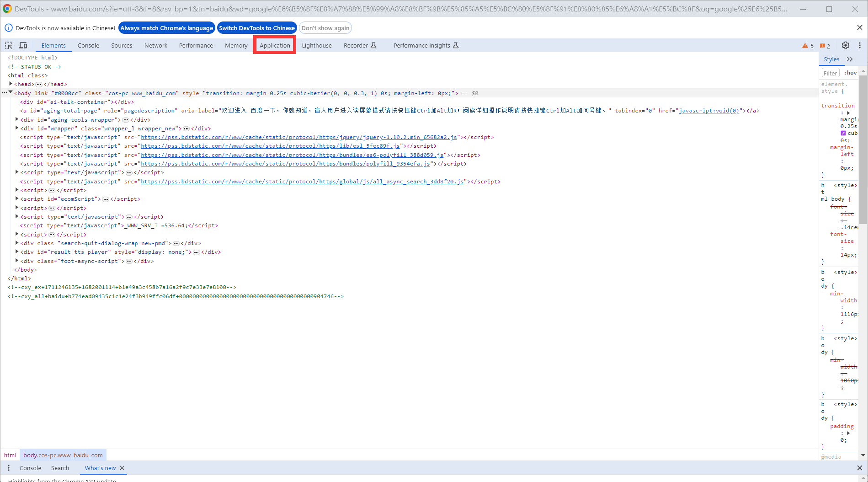The image size is (868, 482).
Task: Open the DevTools more options menu
Action: (x=860, y=45)
